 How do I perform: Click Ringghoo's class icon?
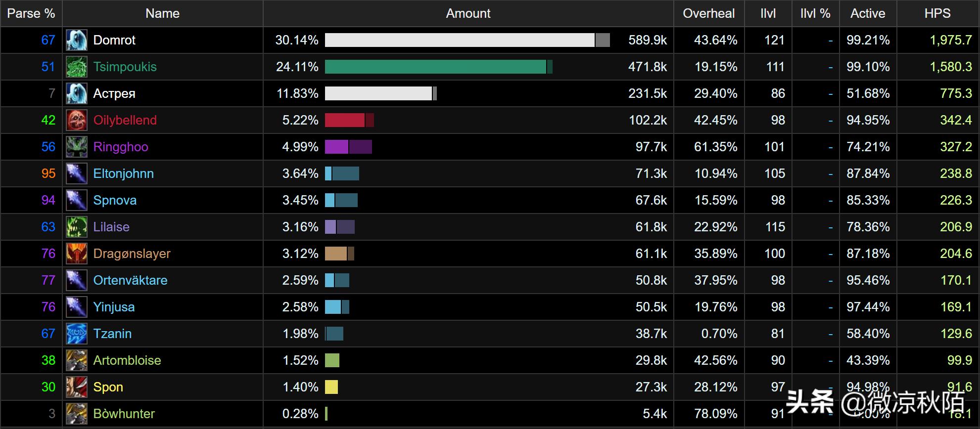pos(77,147)
